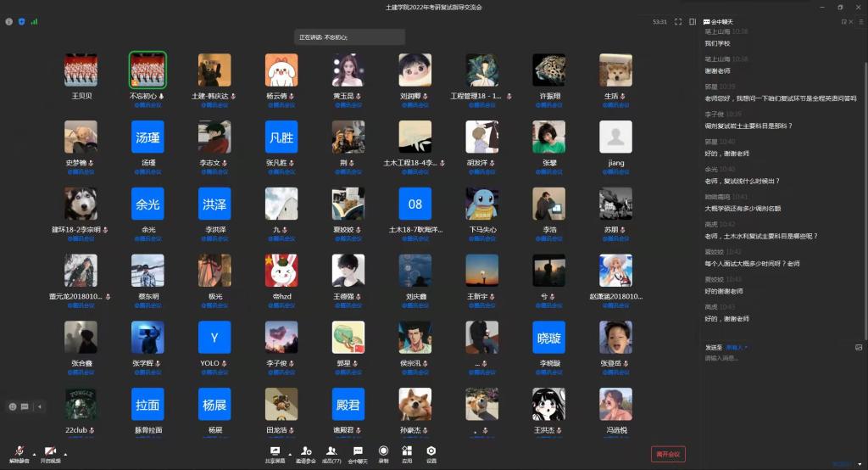868x470 pixels.
Task: Enter fullscreen mode from top bar
Action: 678,21
